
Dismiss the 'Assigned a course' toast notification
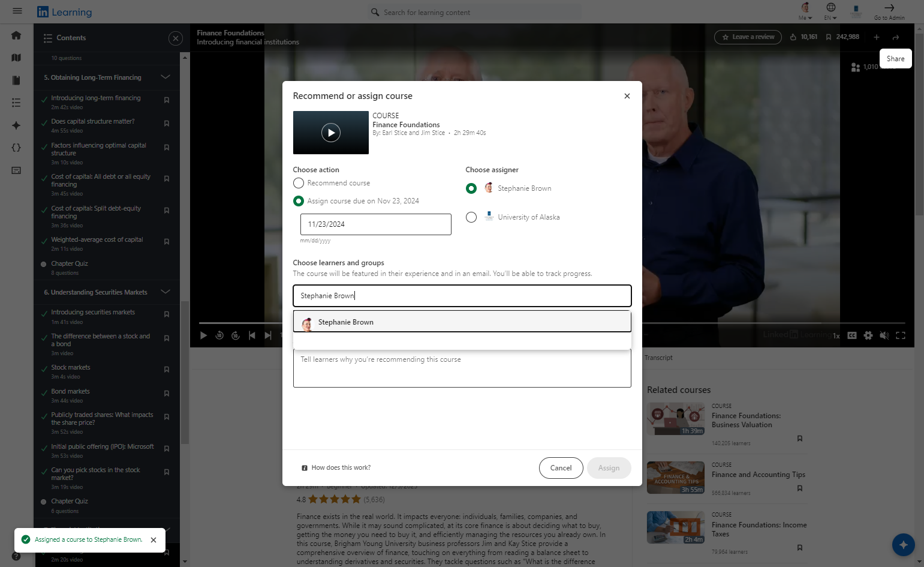click(154, 540)
